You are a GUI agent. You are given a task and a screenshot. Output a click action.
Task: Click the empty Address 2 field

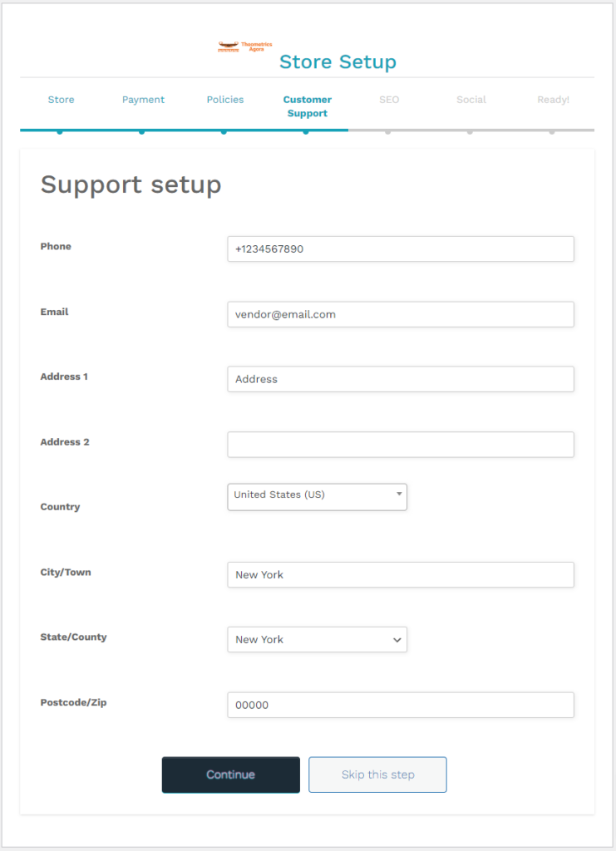(x=401, y=445)
